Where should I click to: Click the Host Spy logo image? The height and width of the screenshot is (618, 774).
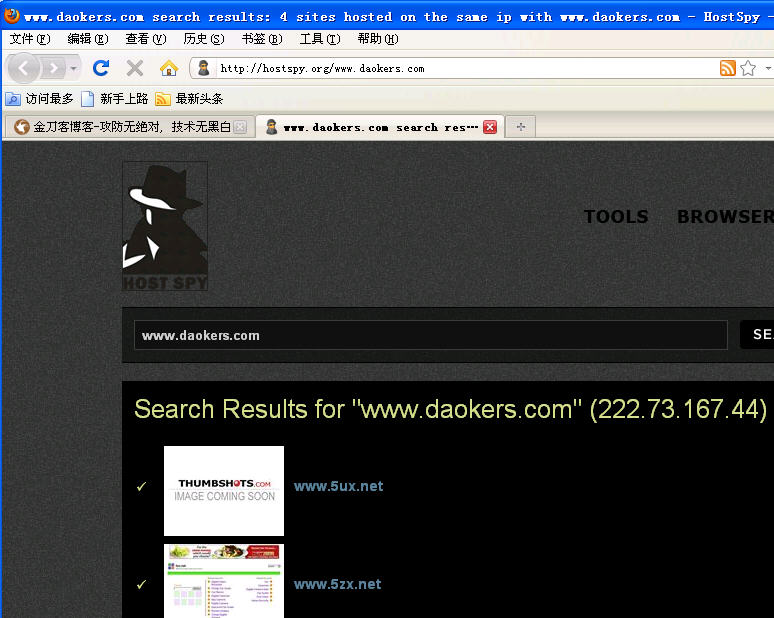tap(165, 226)
